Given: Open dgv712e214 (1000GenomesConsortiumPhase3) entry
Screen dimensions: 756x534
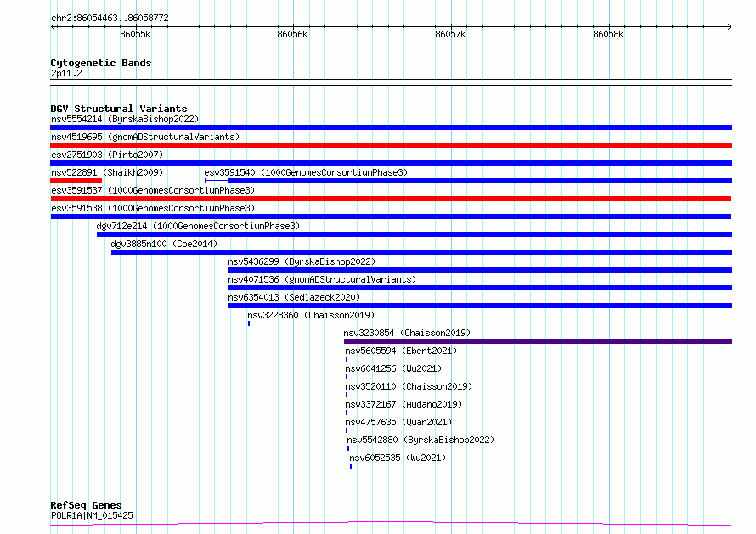Looking at the screenshot, I should (198, 226).
